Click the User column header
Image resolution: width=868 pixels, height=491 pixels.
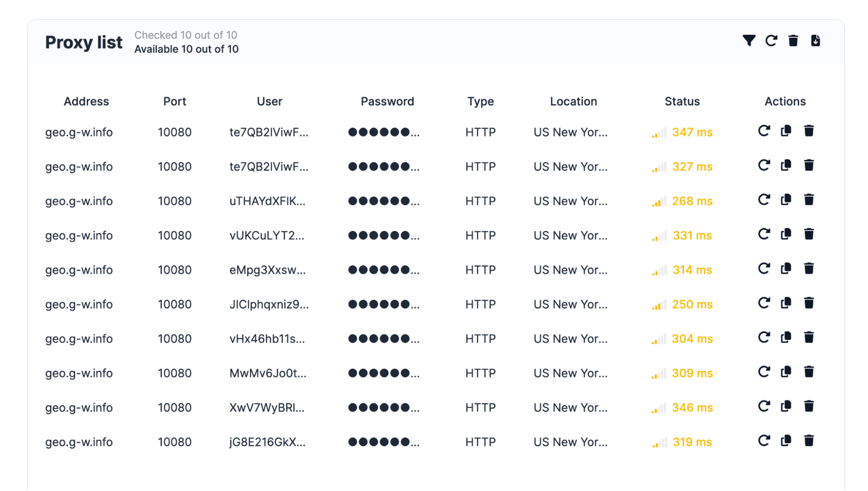tap(270, 101)
